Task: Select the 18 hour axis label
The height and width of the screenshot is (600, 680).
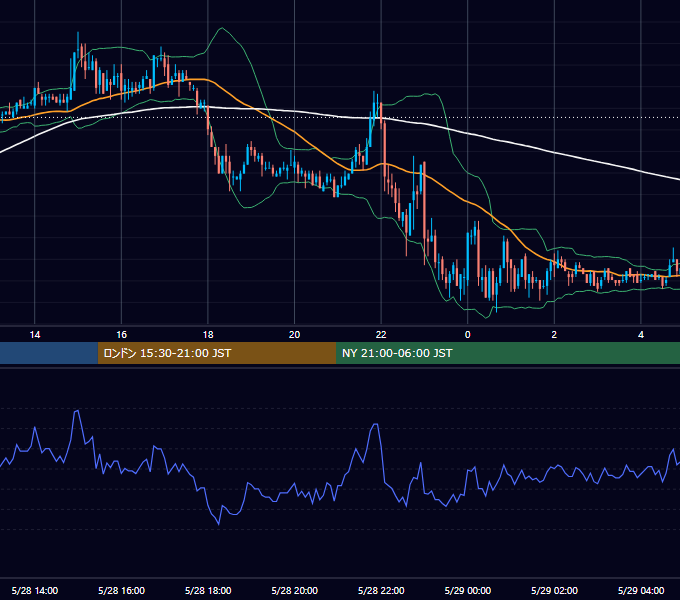Action: (208, 335)
